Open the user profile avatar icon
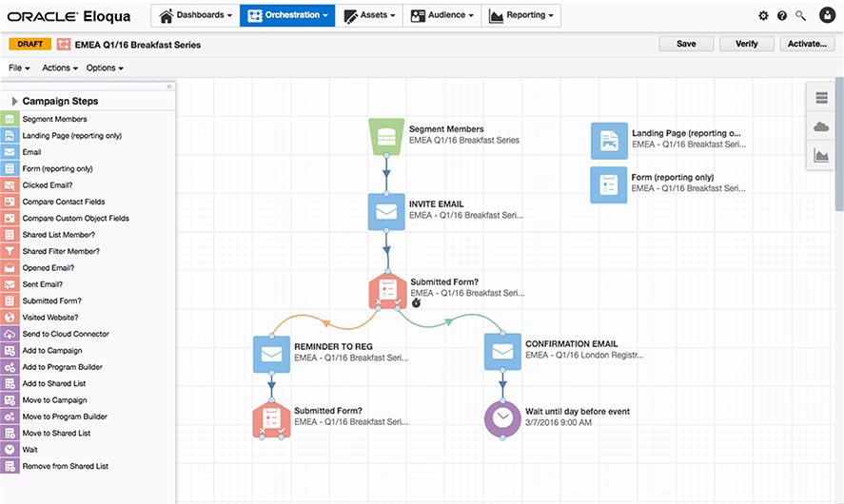The width and height of the screenshot is (844, 504). coord(827,15)
